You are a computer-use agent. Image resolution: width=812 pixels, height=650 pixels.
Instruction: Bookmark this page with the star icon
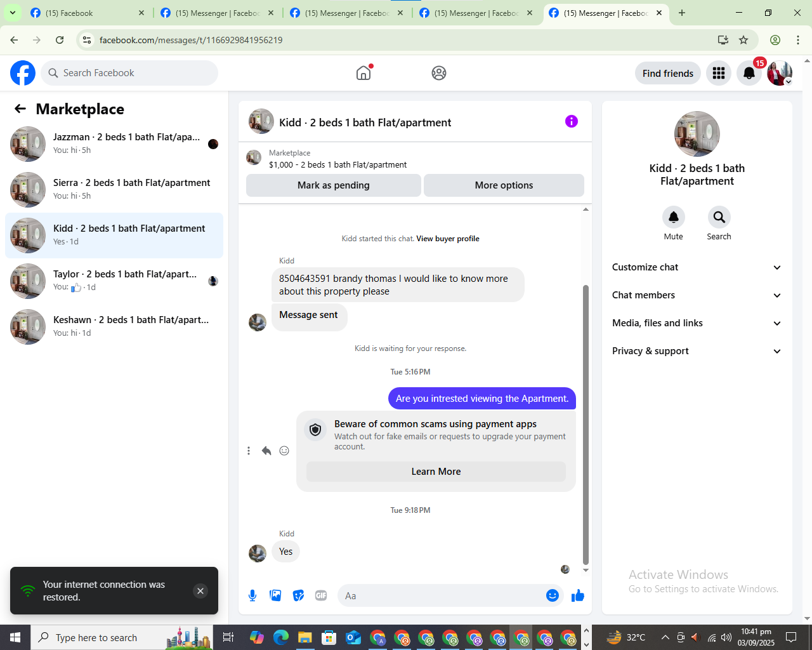pyautogui.click(x=743, y=40)
